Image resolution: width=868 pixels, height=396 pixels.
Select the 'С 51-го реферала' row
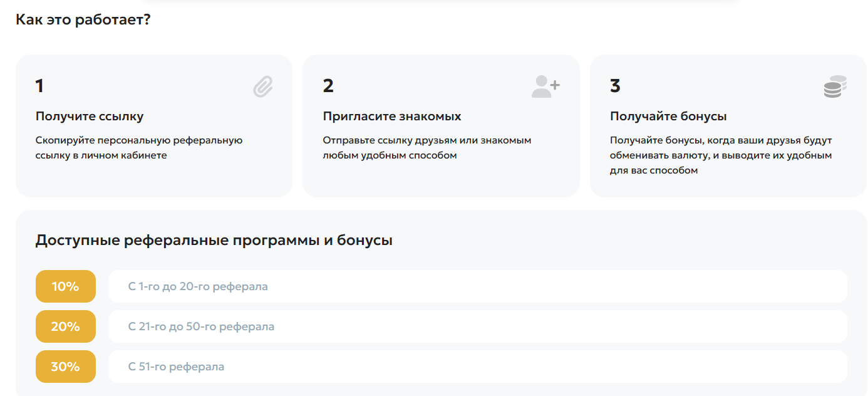(x=477, y=367)
